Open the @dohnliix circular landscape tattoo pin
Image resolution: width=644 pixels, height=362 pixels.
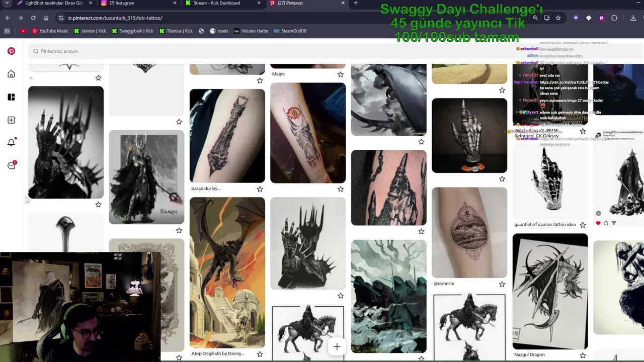[x=469, y=233]
